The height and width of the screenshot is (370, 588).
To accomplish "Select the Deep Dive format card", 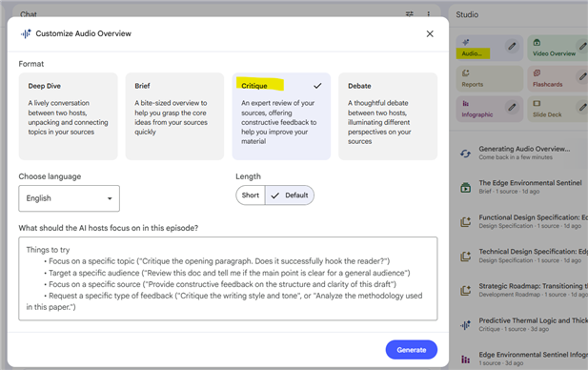I will point(69,116).
